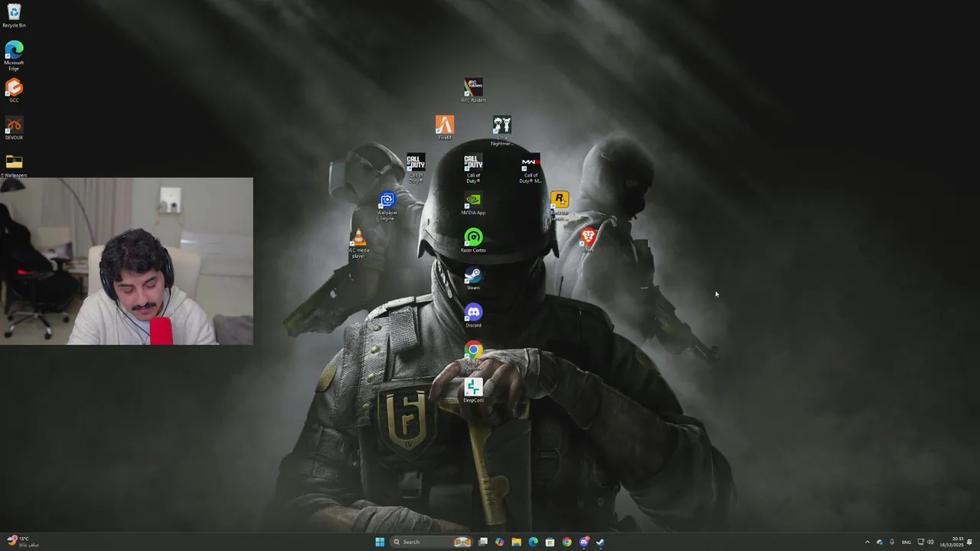Select the Microsoft Edge desktop shortcut
Image resolution: width=980 pixels, height=551 pixels.
click(x=14, y=56)
